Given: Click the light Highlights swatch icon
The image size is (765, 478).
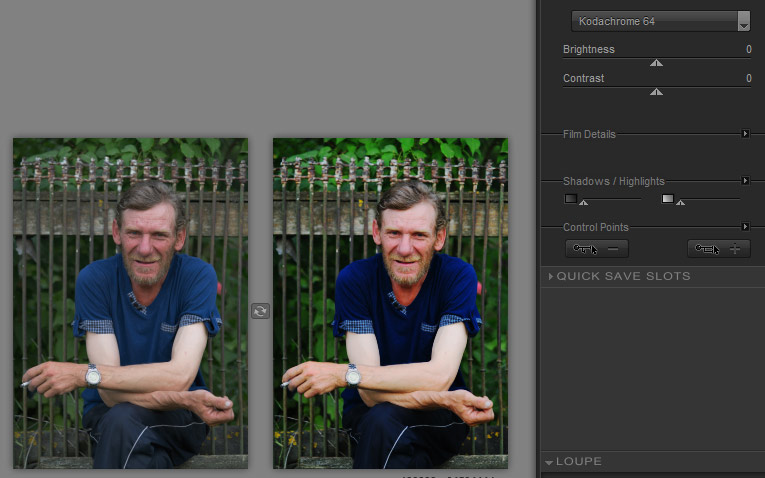Looking at the screenshot, I should pos(668,199).
